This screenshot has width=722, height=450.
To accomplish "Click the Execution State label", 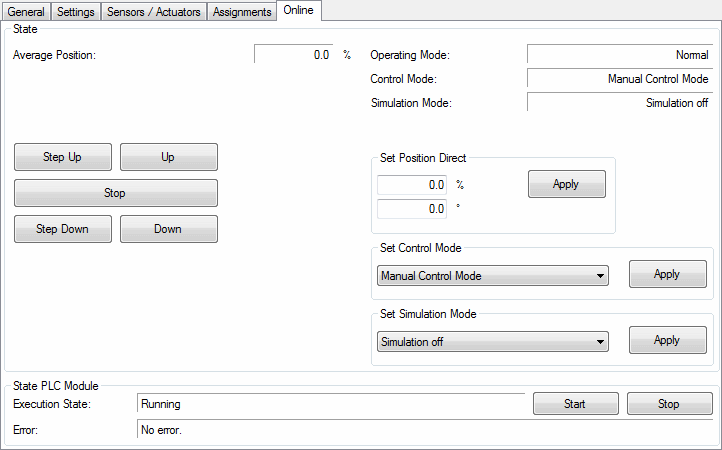I will [x=52, y=404].
